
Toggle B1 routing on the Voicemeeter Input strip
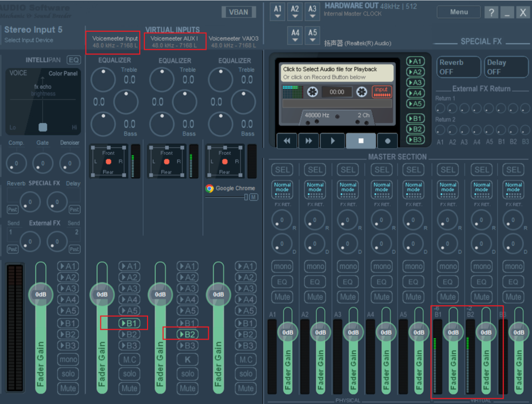pyautogui.click(x=129, y=324)
